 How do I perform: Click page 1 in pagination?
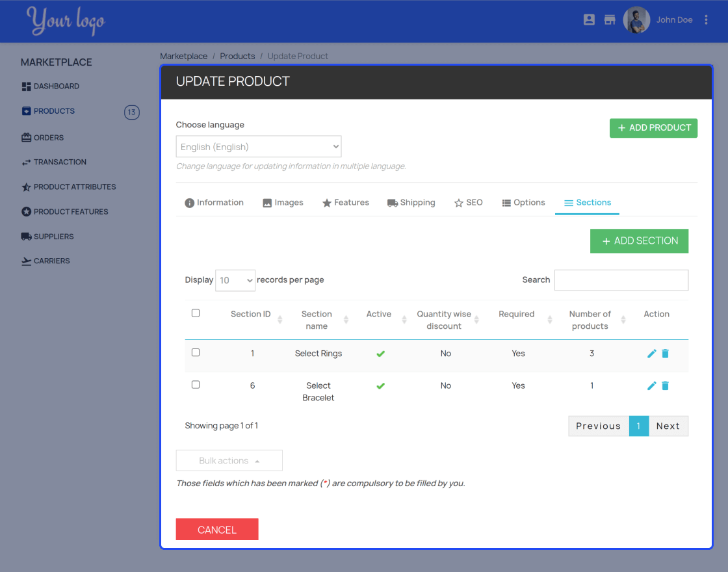tap(639, 426)
